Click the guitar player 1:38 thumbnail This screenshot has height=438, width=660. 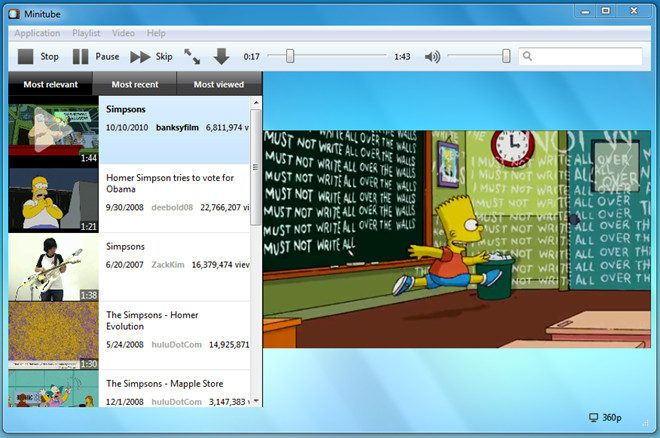pyautogui.click(x=53, y=267)
